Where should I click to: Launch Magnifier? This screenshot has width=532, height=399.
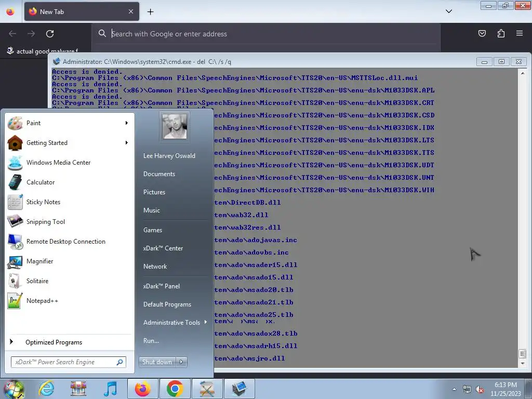(70, 261)
